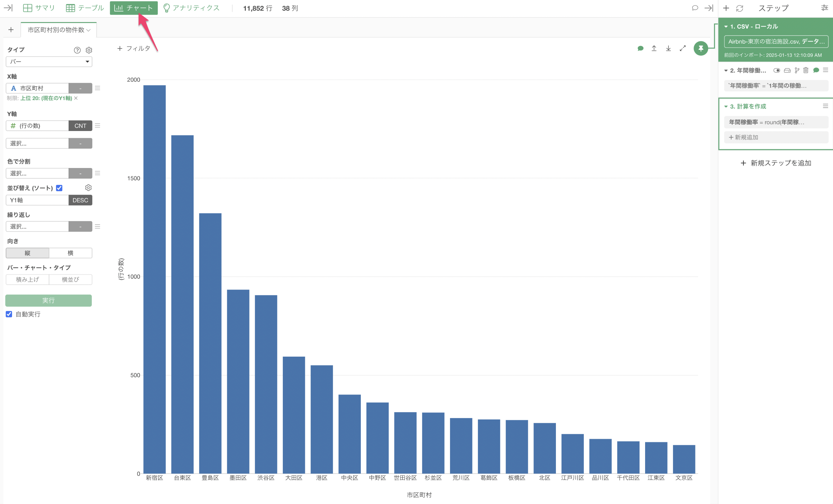This screenshot has height=504, width=833.
Task: Click the 上位 20: (現在のY1軸) limit link
Action: point(46,98)
